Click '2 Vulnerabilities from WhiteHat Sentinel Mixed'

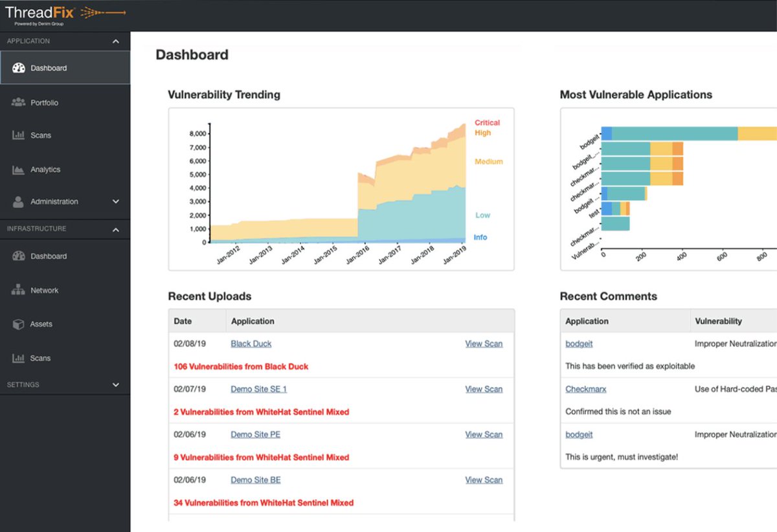(x=262, y=412)
